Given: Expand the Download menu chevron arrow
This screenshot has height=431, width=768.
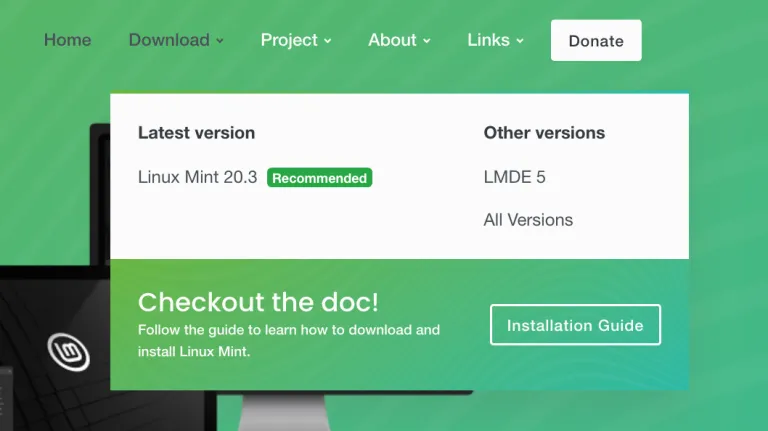Looking at the screenshot, I should 220,41.
